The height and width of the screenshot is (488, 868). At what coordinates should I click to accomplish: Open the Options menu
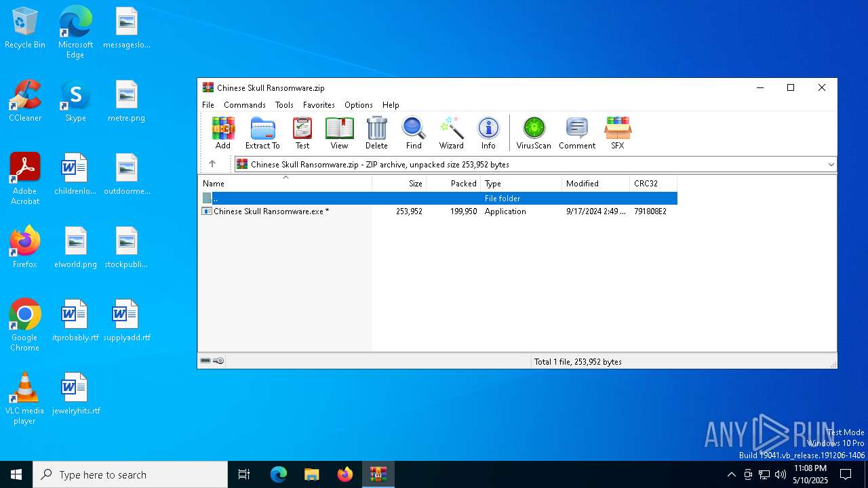pyautogui.click(x=359, y=105)
